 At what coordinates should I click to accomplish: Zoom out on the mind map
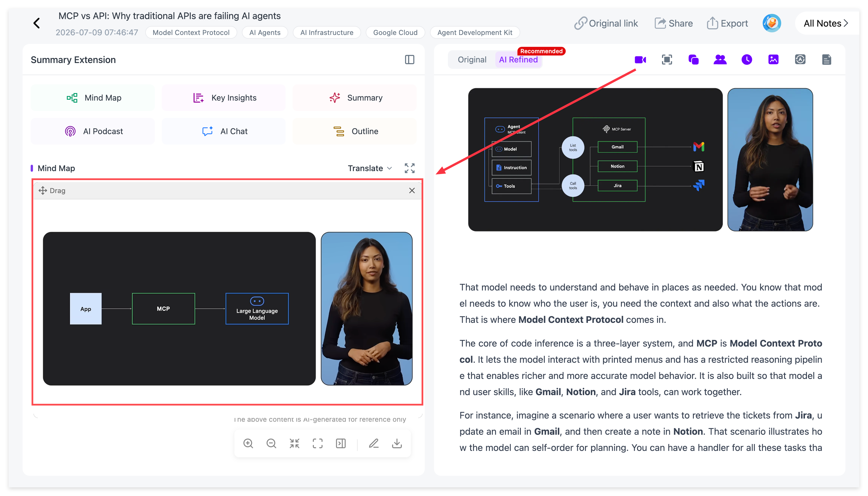271,443
